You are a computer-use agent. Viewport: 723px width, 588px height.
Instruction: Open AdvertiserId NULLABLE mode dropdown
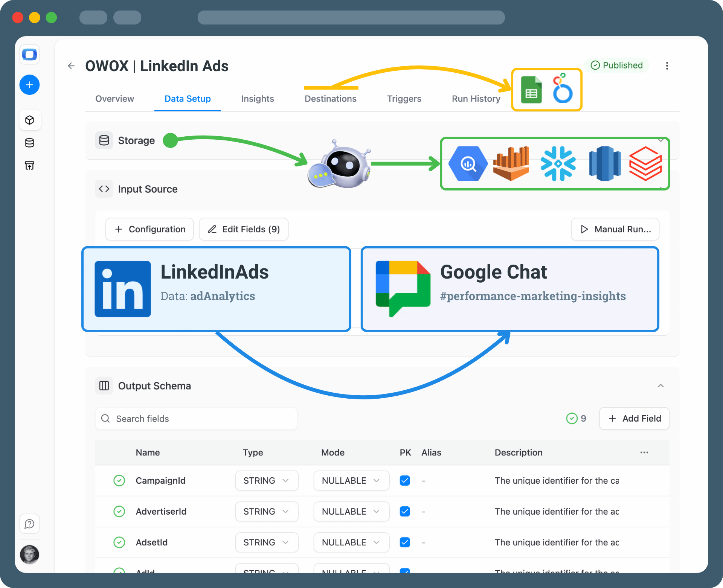point(351,511)
